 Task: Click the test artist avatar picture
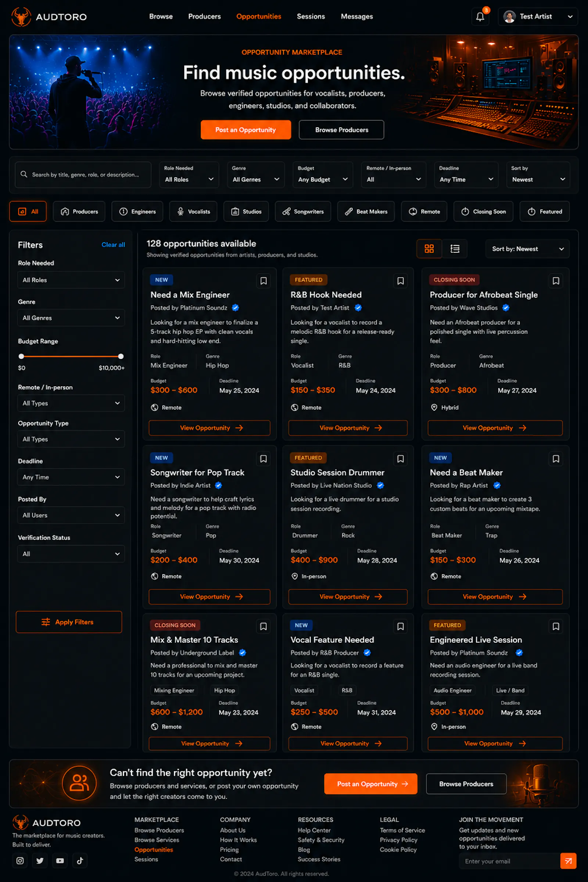pos(509,17)
